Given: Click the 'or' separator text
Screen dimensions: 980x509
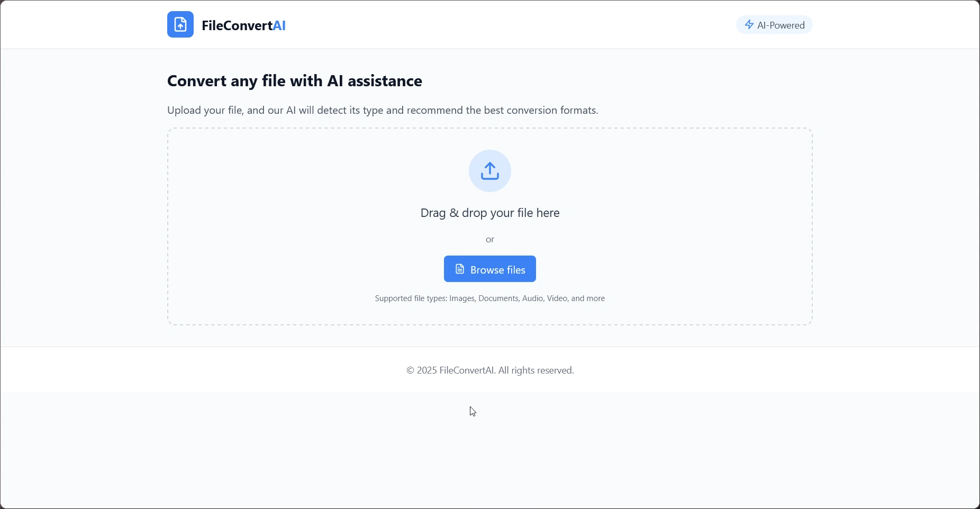Looking at the screenshot, I should point(490,240).
